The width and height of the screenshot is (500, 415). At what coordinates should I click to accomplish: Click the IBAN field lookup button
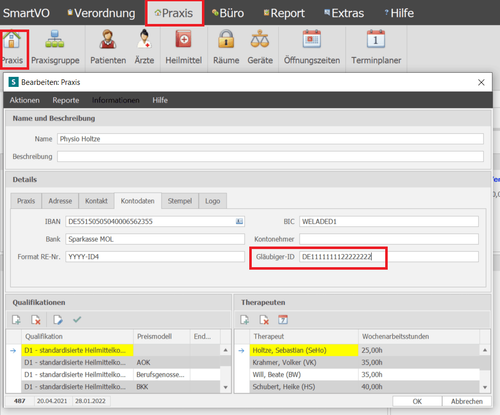239,222
